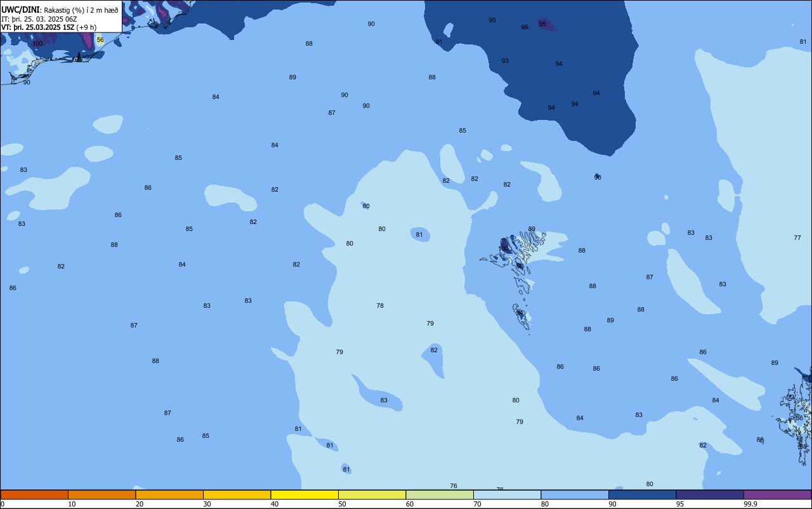Click the 'UWC/DINI: Rakastig (%) í 2 m hæð' title
The width and height of the screenshot is (812, 509).
coord(60,10)
